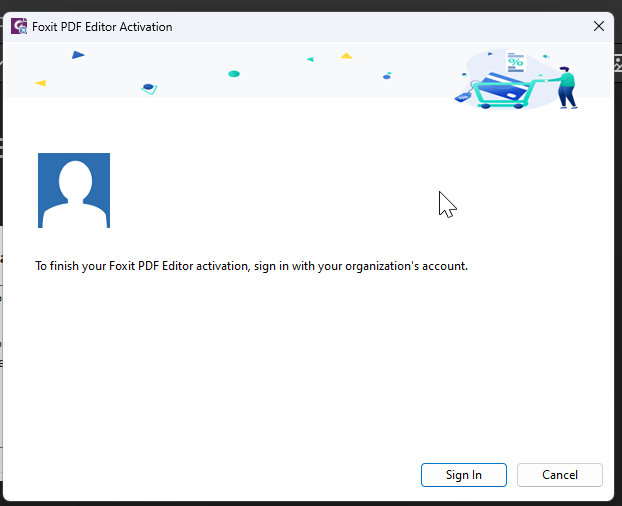Close the Foxit PDF Editor Activation window
This screenshot has width=622, height=506.
click(x=599, y=27)
